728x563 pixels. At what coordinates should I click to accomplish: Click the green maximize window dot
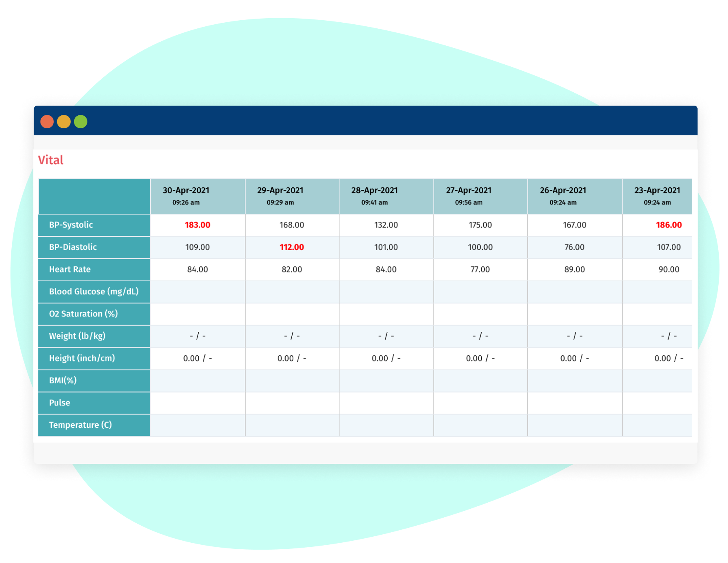[x=81, y=121]
